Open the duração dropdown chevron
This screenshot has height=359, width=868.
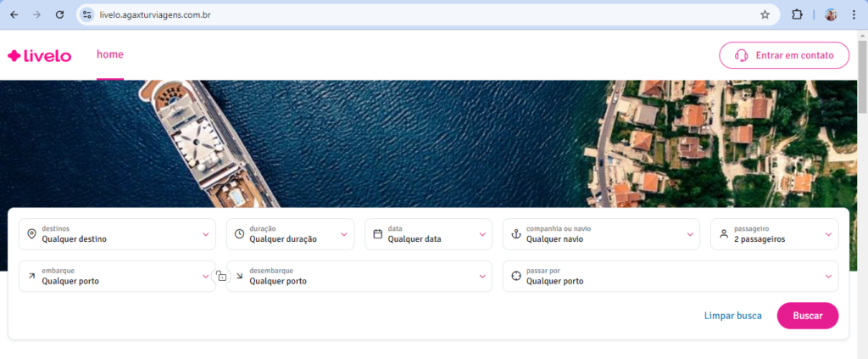pyautogui.click(x=344, y=234)
